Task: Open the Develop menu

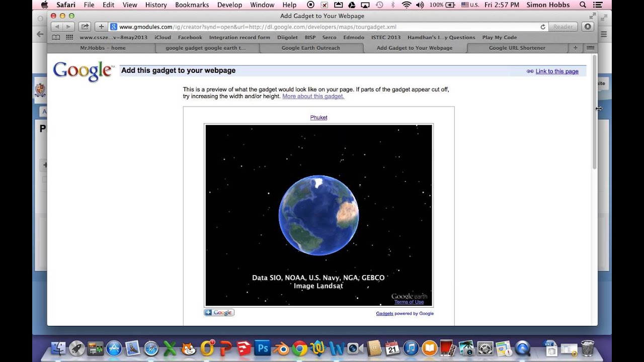Action: [228, 5]
